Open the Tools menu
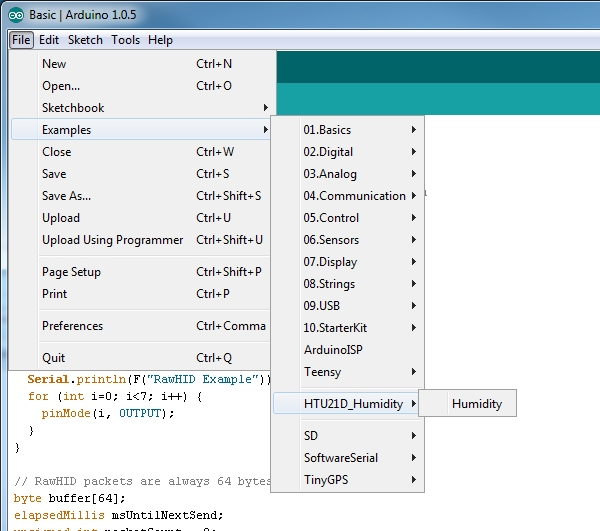This screenshot has height=531, width=600. 125,40
